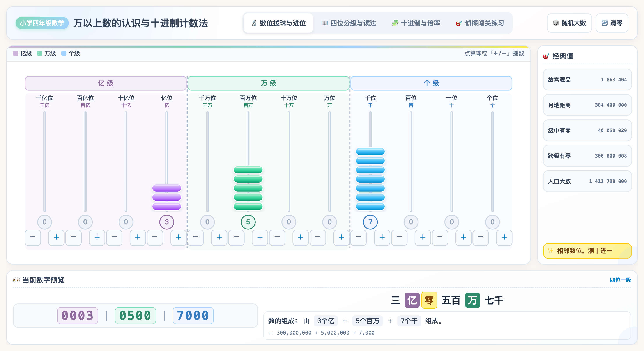Click the 四位一级 link
The height and width of the screenshot is (351, 644).
pyautogui.click(x=620, y=280)
